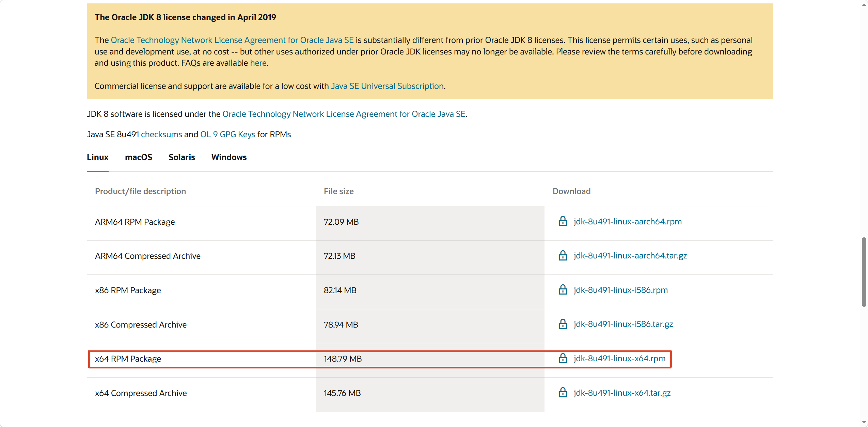
Task: Click lock icon beside jdk-8u491-linux-x64.tar.gz
Action: 563,393
